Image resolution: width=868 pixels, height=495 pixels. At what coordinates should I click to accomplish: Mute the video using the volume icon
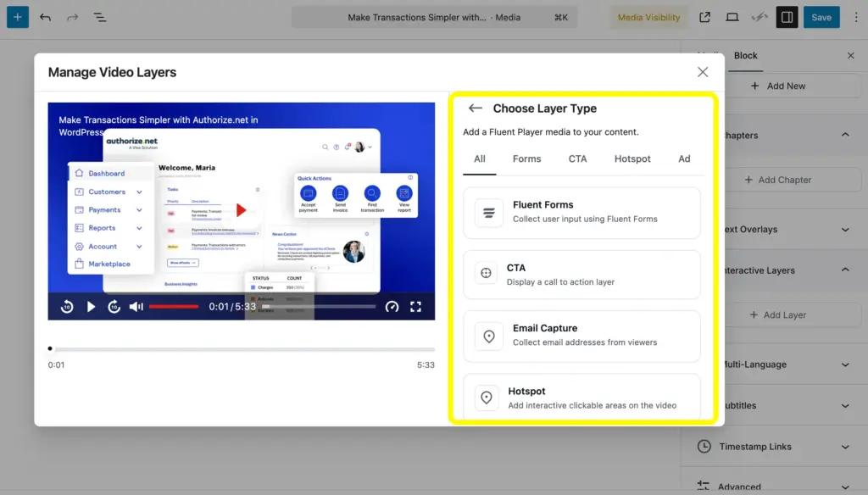click(136, 307)
